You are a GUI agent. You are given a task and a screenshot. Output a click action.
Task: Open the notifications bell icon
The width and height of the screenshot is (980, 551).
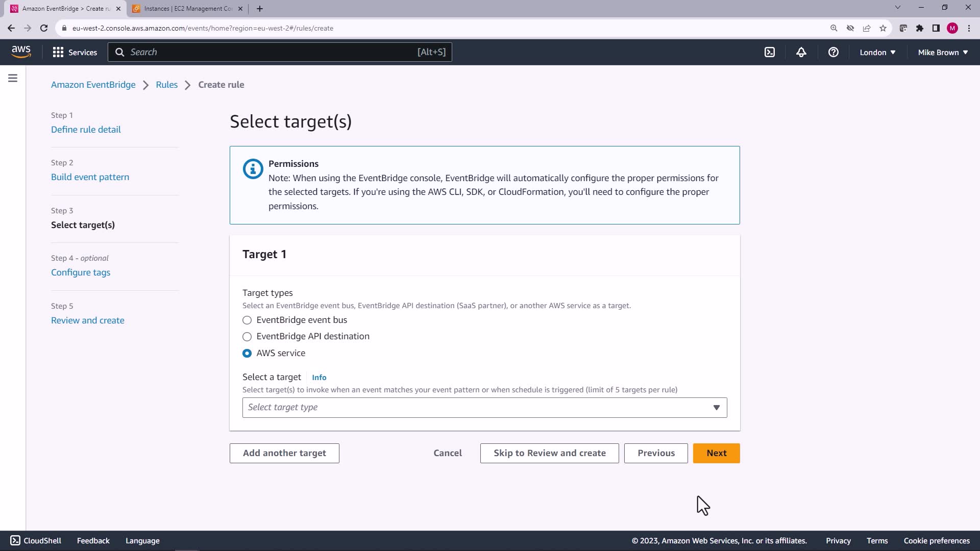pyautogui.click(x=801, y=52)
